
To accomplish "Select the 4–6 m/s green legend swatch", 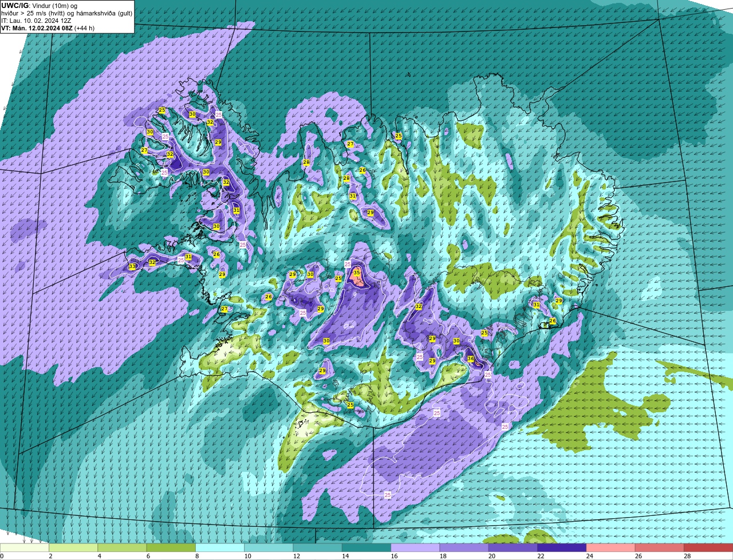I will click(122, 548).
